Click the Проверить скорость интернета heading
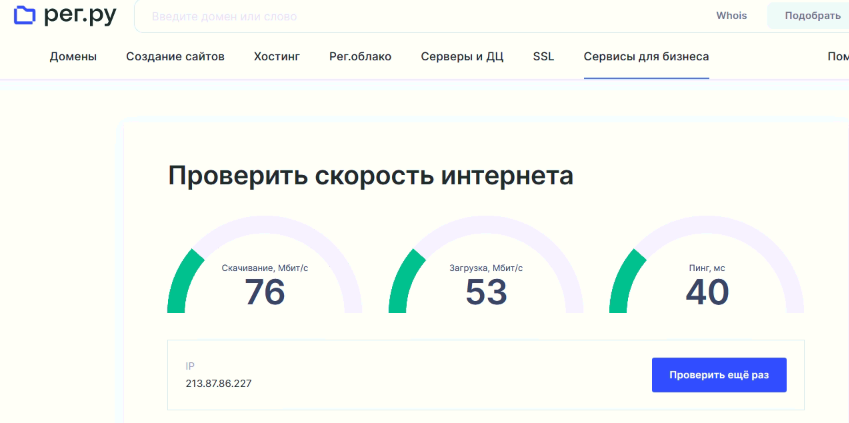 (370, 176)
